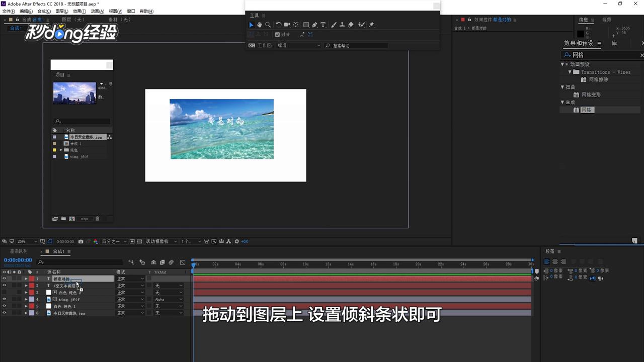The image size is (644, 362).
Task: Open the workspace 标准 dropdown
Action: (x=298, y=45)
